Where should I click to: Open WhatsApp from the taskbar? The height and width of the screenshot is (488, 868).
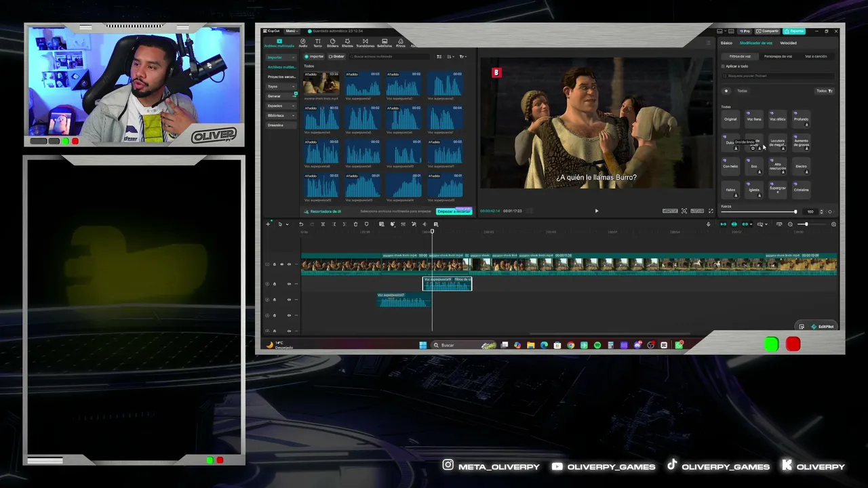coord(678,345)
